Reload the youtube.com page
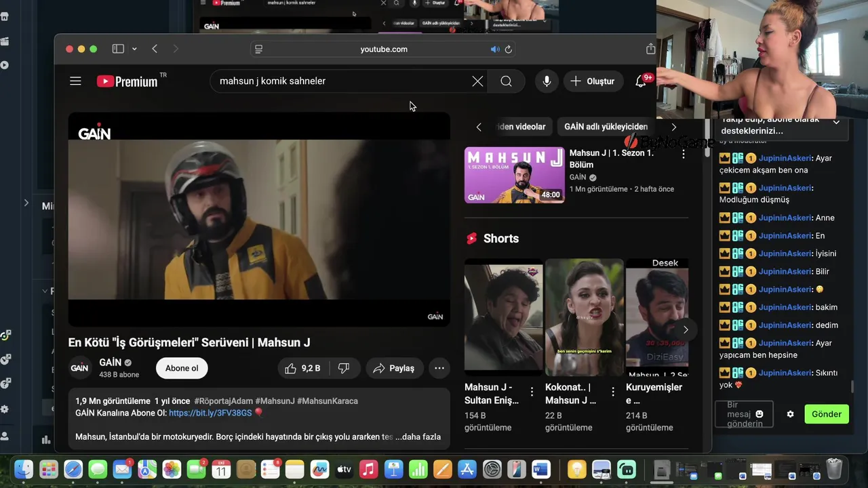Viewport: 868px width, 488px height. (x=509, y=49)
